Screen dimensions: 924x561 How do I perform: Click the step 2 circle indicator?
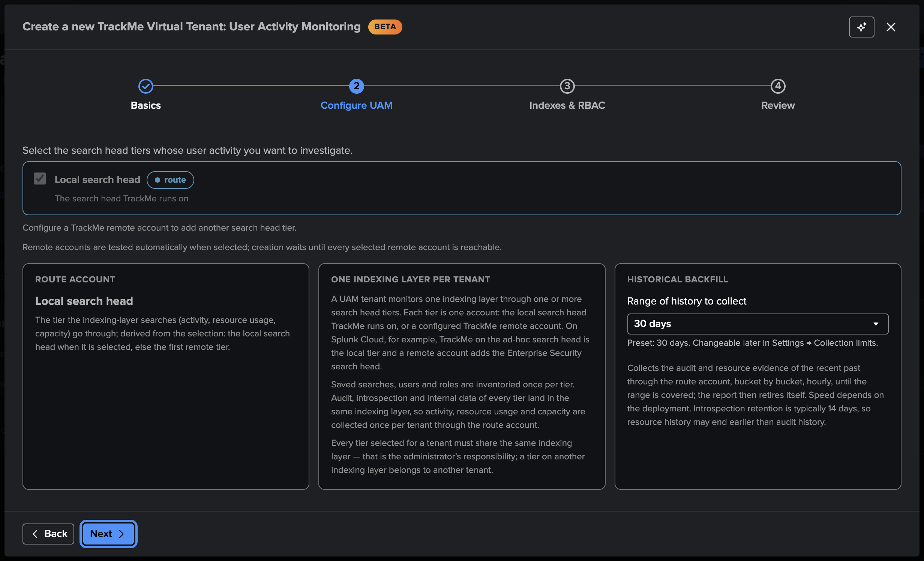356,86
